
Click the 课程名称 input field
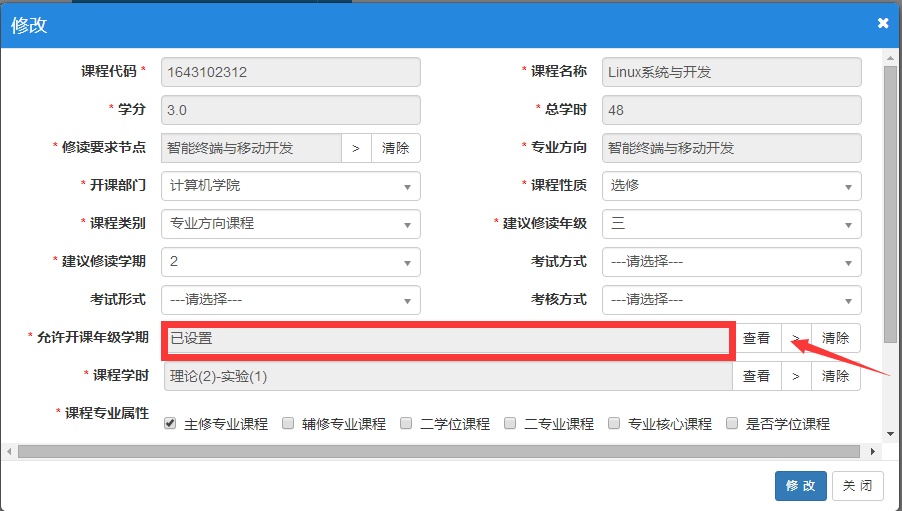[732, 72]
